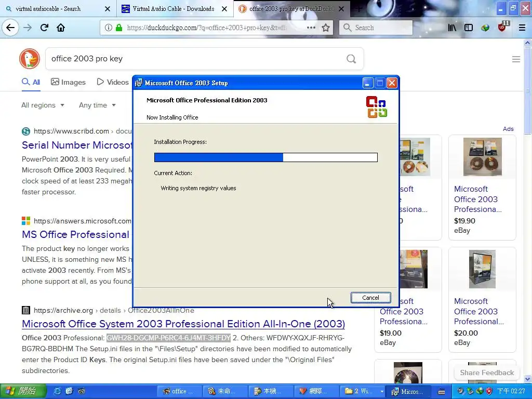Reload the current page
Viewport: 532px width, 399px height.
(44, 28)
